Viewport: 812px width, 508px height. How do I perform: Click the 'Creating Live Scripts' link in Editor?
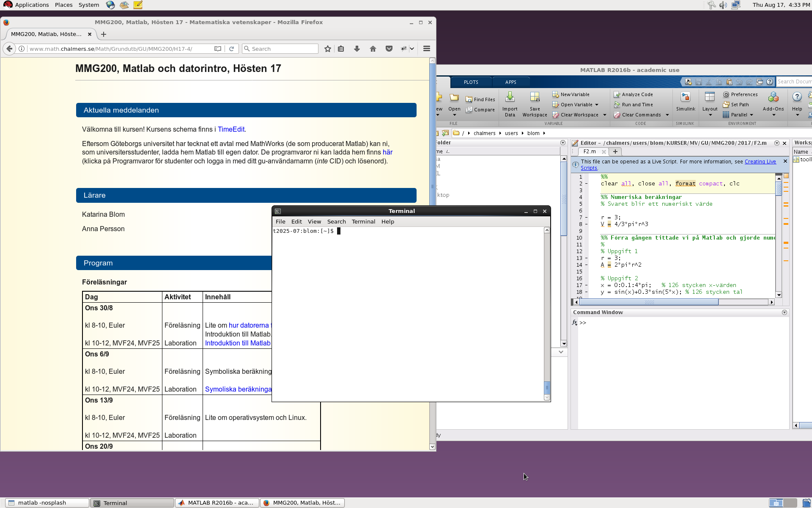click(x=760, y=162)
